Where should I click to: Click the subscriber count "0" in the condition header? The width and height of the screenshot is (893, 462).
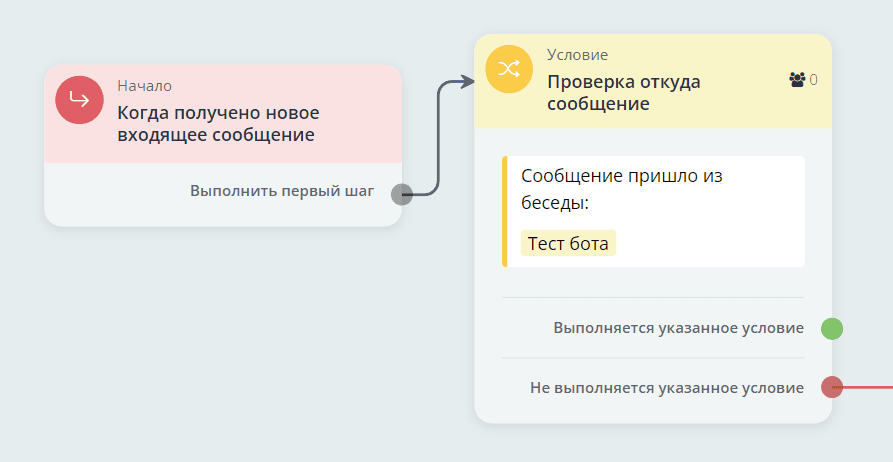814,80
